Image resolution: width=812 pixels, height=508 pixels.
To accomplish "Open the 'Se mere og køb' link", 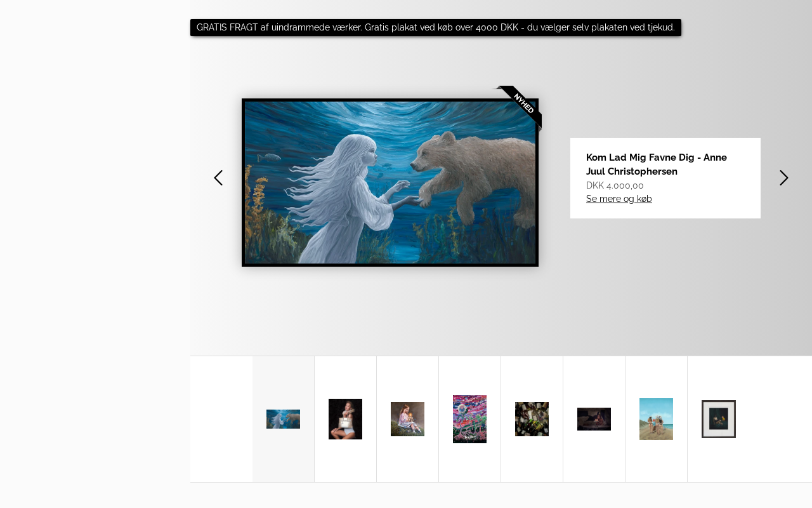I will coord(619,199).
